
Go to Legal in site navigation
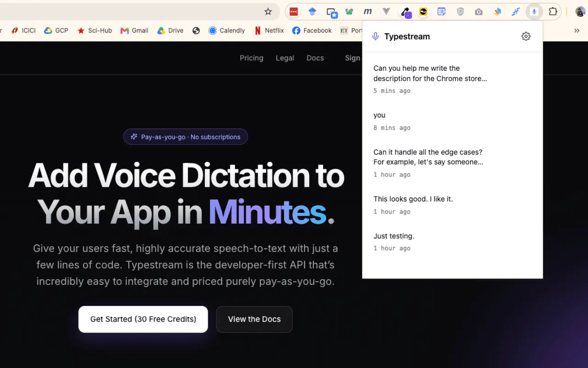[285, 58]
